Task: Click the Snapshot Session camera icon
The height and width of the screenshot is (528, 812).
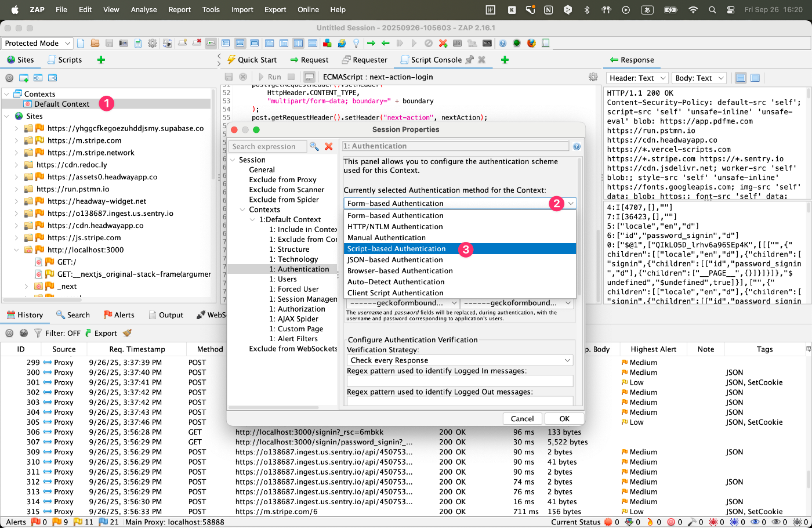Action: click(x=124, y=43)
